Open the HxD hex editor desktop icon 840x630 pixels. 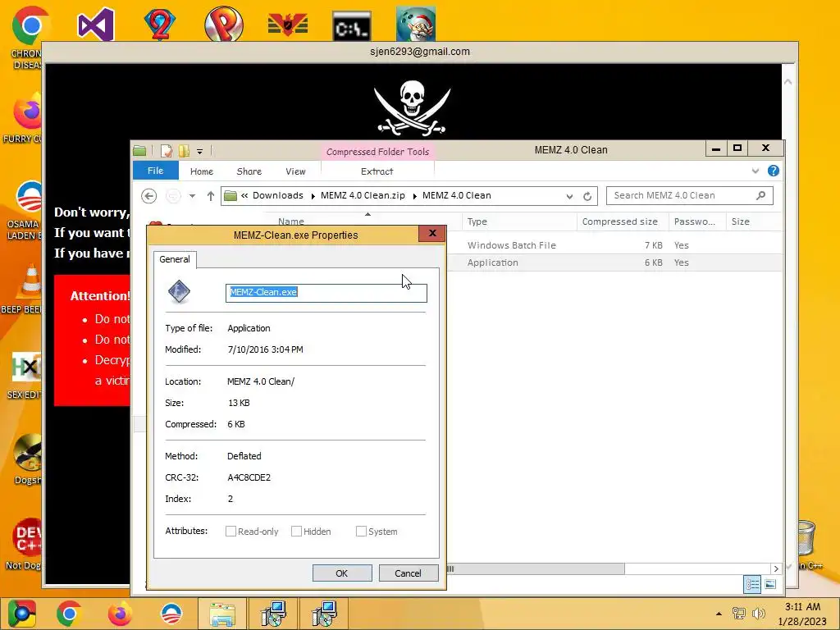click(27, 367)
